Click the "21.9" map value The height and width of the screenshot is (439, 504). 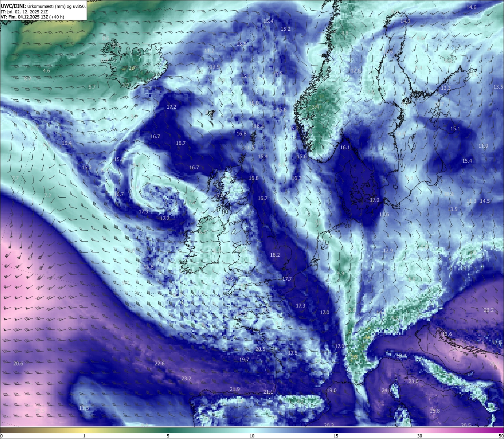click(x=235, y=389)
